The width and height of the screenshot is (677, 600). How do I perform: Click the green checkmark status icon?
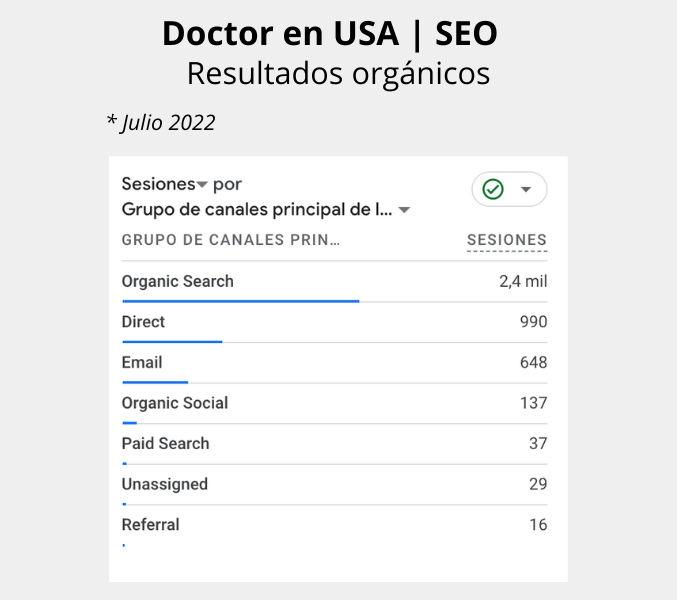pyautogui.click(x=493, y=189)
